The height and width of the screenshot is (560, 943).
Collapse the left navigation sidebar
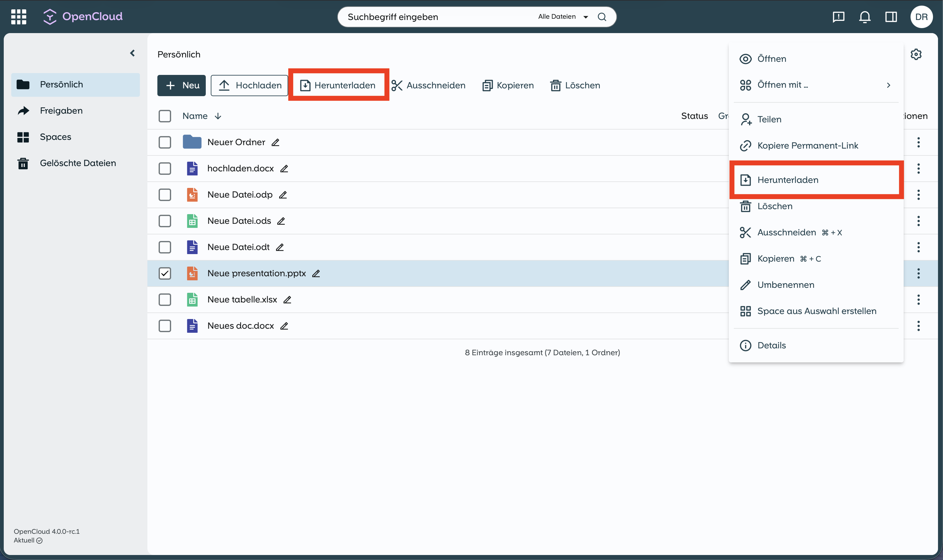132,53
